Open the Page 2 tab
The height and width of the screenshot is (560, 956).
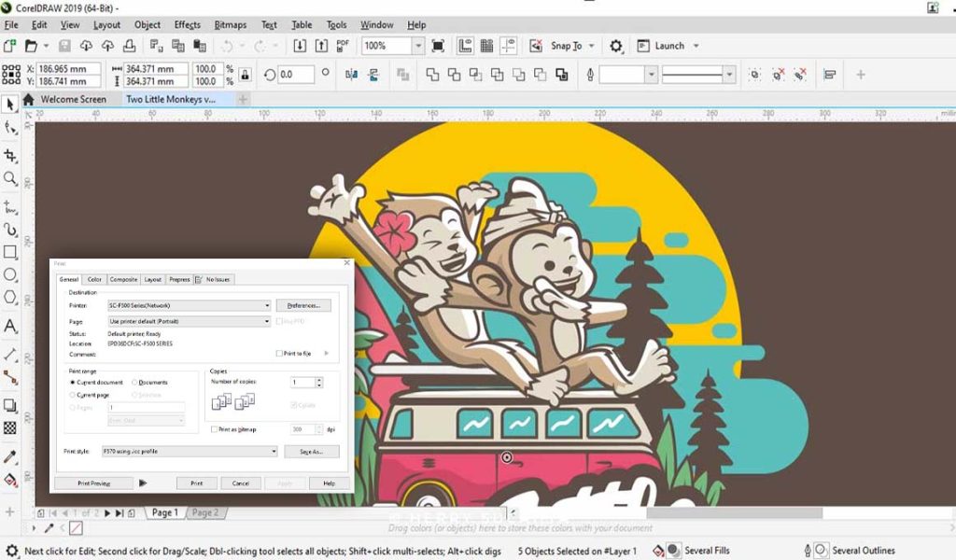(205, 512)
